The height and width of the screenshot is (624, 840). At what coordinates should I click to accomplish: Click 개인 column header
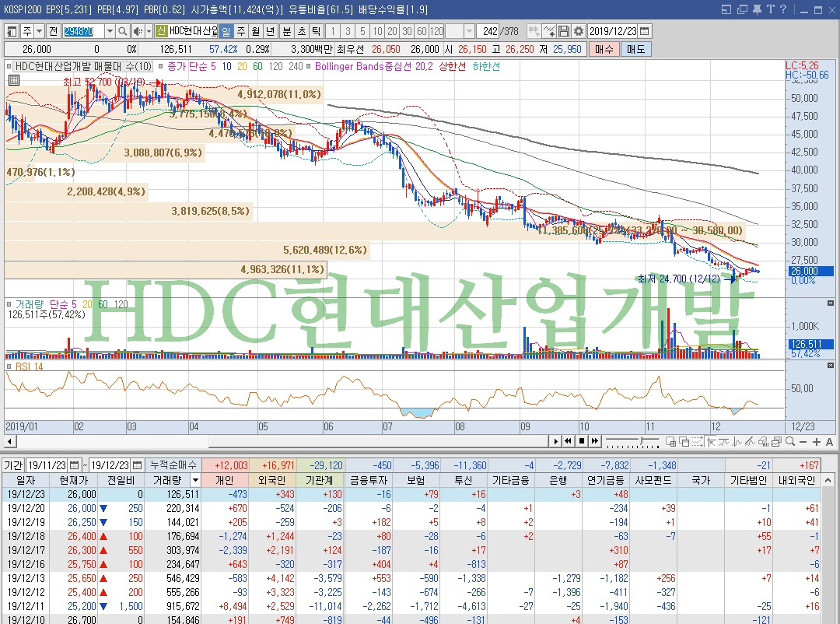[x=225, y=480]
